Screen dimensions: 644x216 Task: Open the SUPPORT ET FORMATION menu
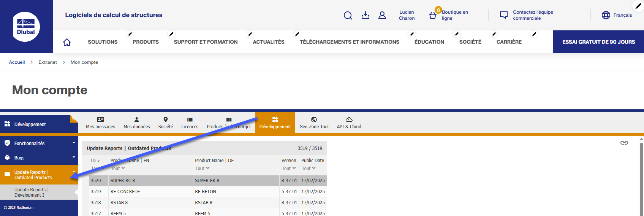click(x=206, y=42)
